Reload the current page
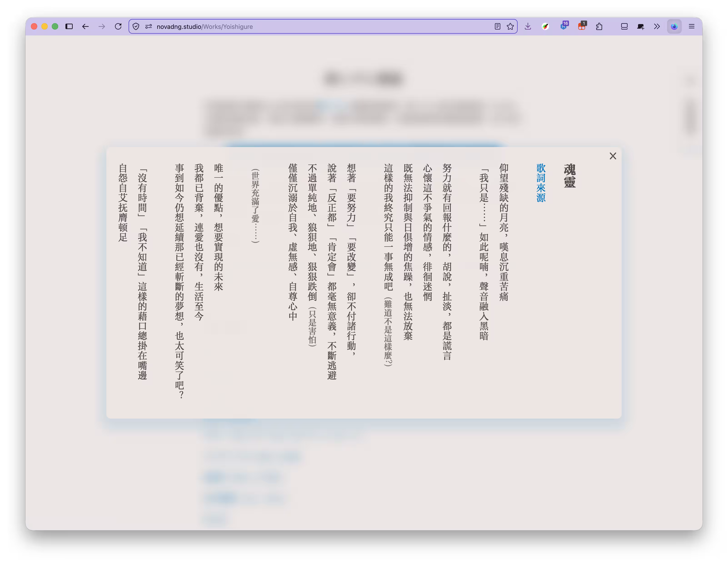This screenshot has height=564, width=728. [x=118, y=26]
